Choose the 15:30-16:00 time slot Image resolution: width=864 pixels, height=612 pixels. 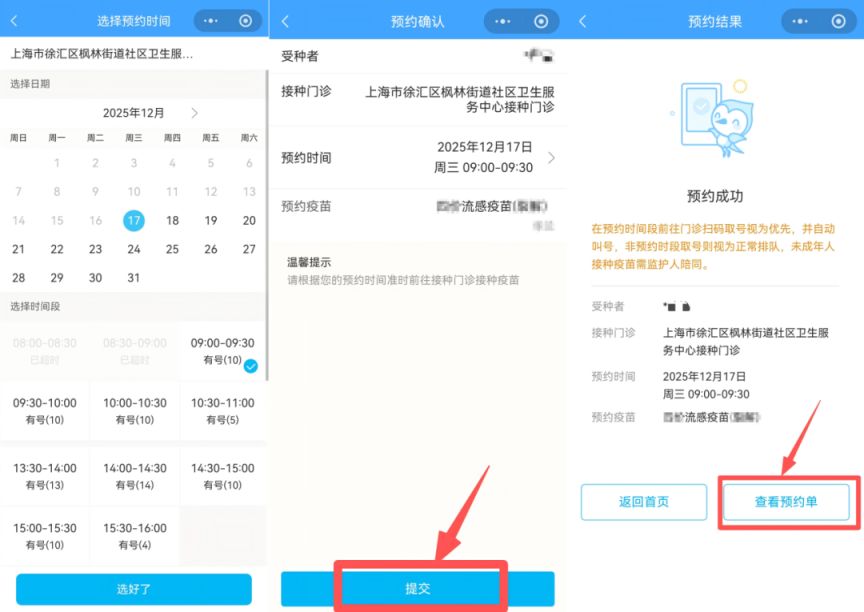point(135,536)
